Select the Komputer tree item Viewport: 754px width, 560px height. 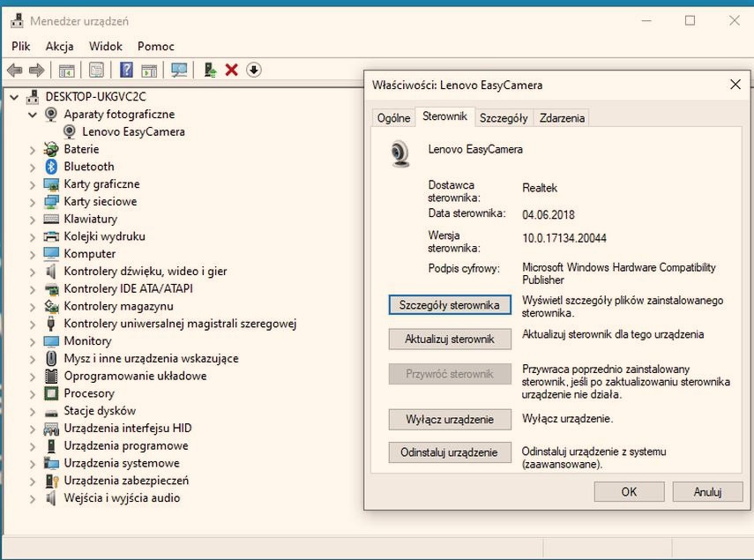(x=89, y=254)
